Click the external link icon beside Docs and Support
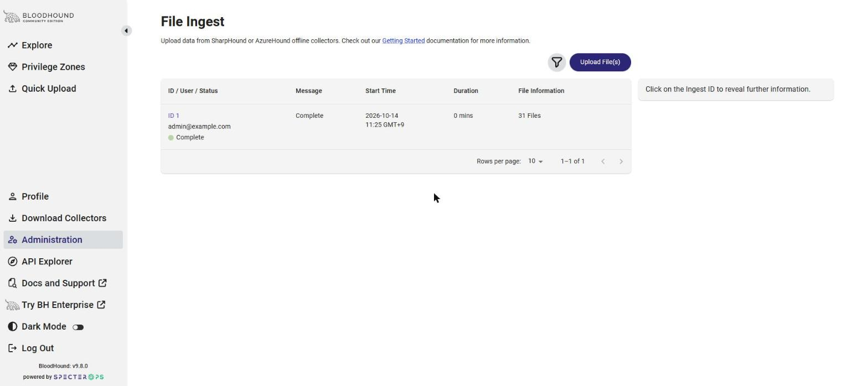Screen dimensions: 868x386 [102, 283]
